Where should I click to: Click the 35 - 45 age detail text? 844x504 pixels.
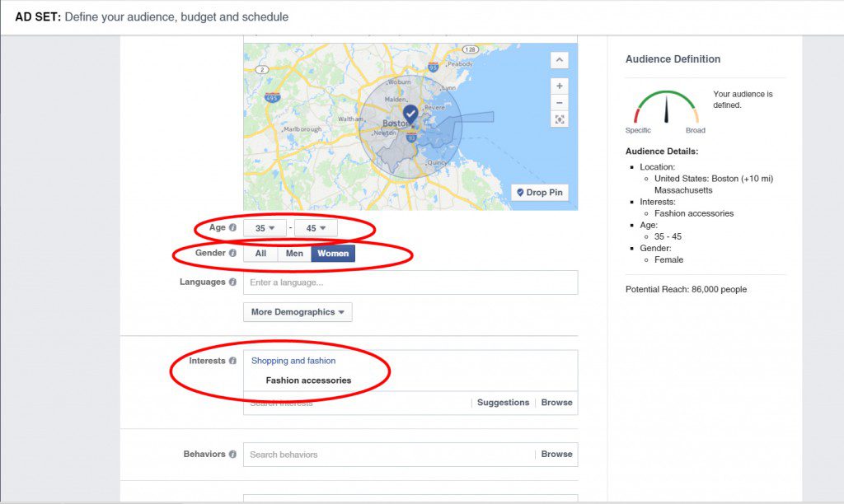point(668,236)
